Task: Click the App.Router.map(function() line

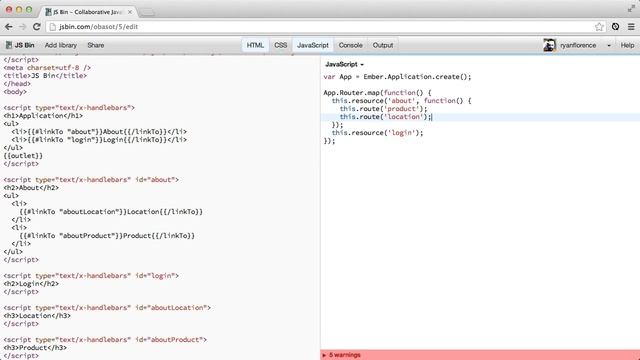Action: (x=377, y=93)
